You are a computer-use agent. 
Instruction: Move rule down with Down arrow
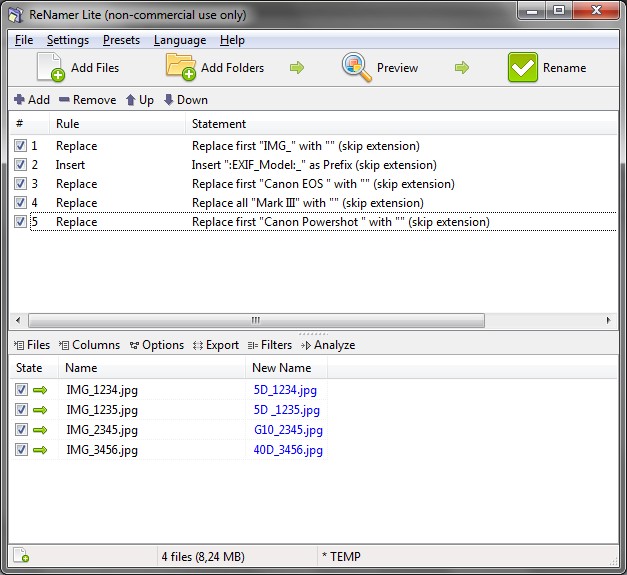[x=185, y=100]
